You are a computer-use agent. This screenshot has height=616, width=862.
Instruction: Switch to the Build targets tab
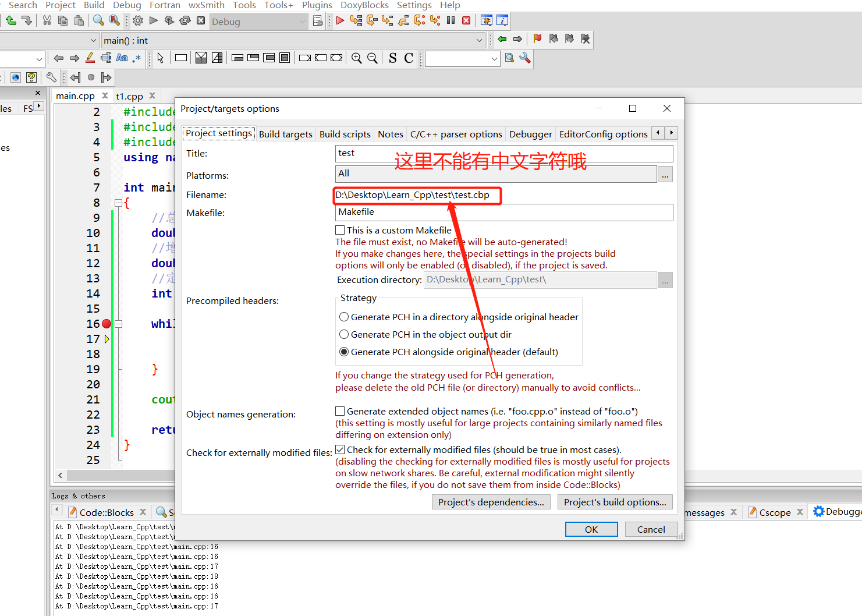pyautogui.click(x=285, y=133)
